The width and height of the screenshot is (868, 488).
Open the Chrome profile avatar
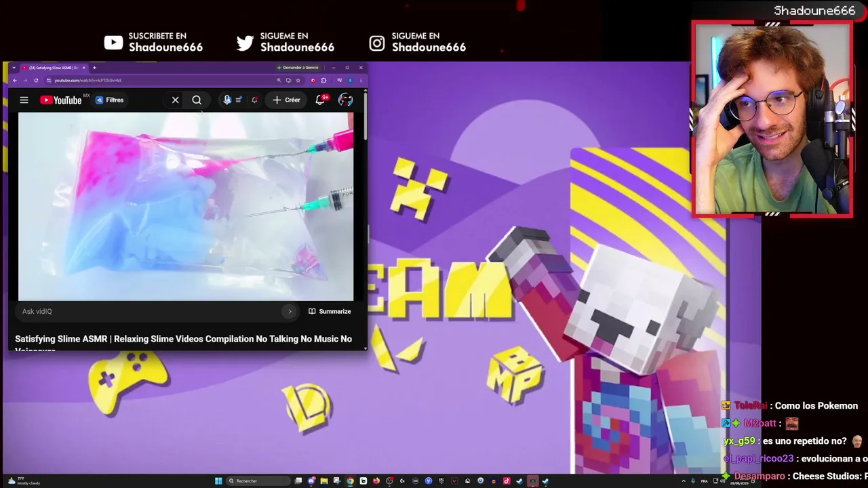point(350,81)
